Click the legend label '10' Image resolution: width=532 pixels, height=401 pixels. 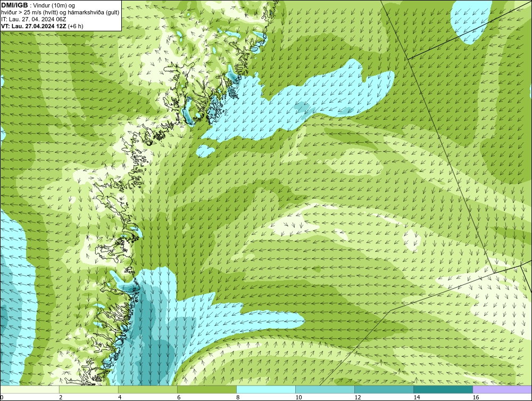click(298, 397)
